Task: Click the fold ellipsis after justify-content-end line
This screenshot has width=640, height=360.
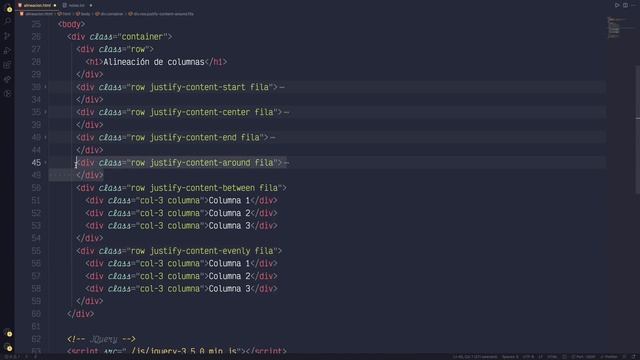Action: (x=273, y=138)
